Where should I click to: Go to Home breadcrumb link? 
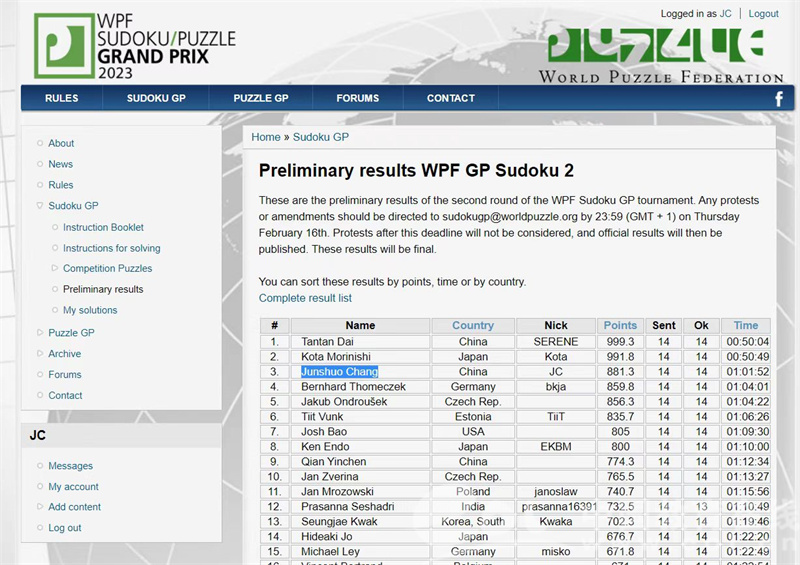(266, 137)
